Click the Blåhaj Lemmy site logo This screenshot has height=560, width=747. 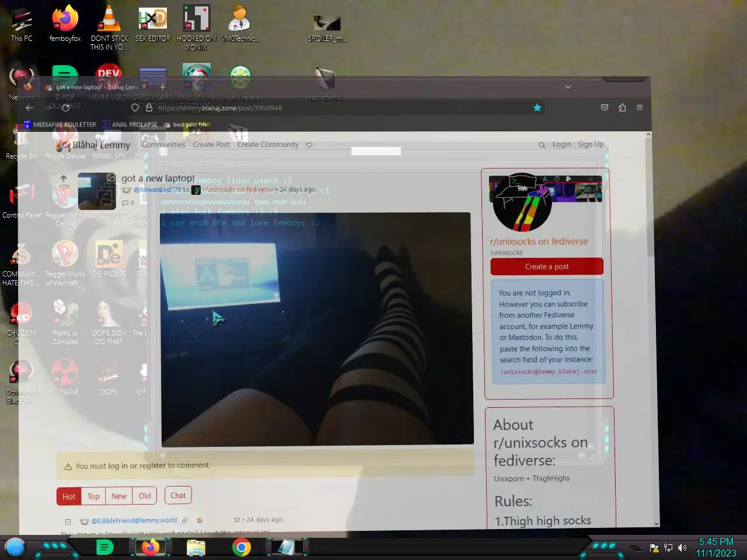[x=93, y=145]
